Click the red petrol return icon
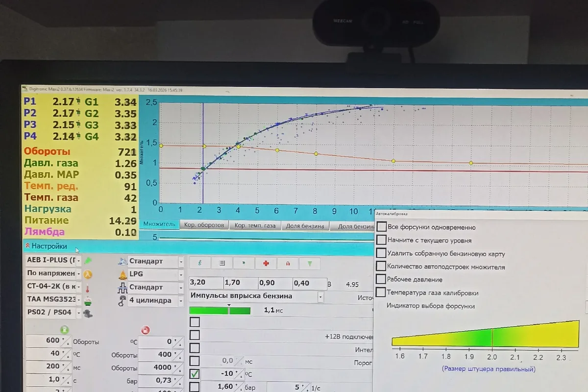This screenshot has width=588, height=392. (x=146, y=330)
